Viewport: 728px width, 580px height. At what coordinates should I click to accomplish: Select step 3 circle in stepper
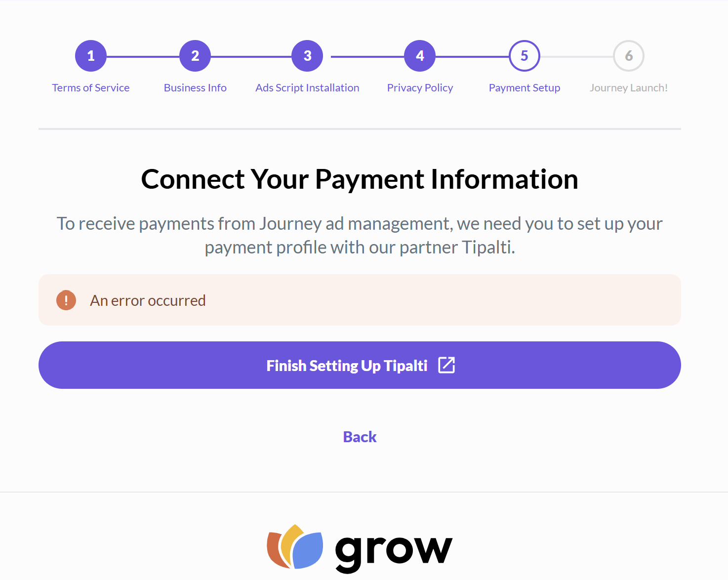307,56
